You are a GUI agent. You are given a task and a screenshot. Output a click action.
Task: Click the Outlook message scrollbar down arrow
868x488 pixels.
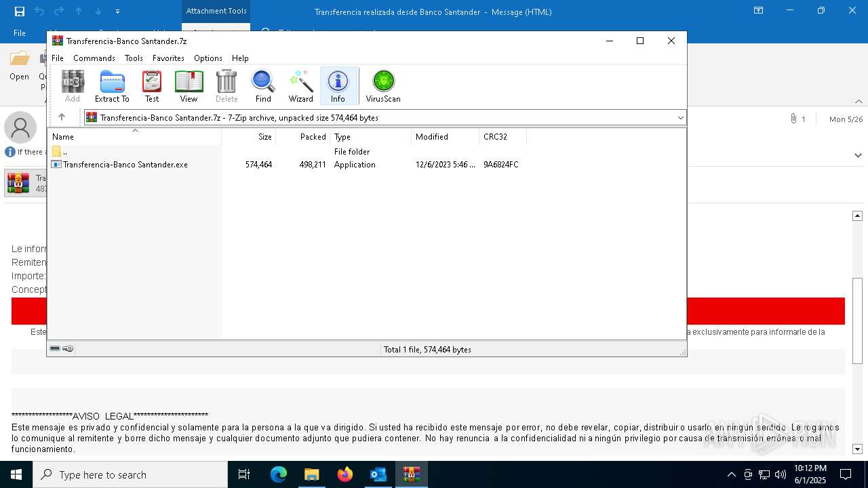[x=857, y=449]
